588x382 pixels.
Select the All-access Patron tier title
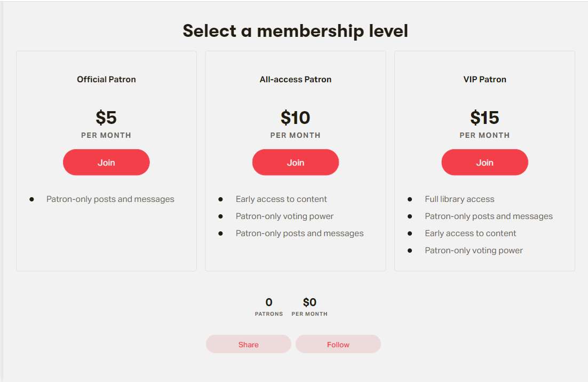pos(296,80)
